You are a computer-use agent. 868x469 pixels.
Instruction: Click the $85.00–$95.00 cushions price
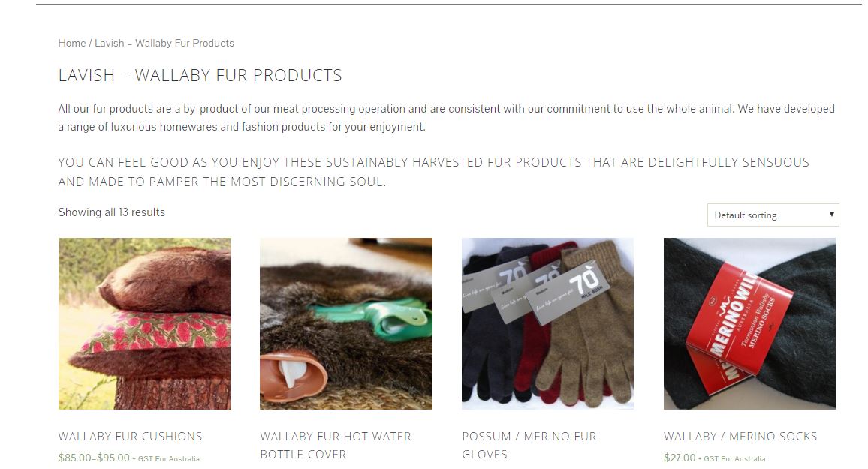point(94,458)
